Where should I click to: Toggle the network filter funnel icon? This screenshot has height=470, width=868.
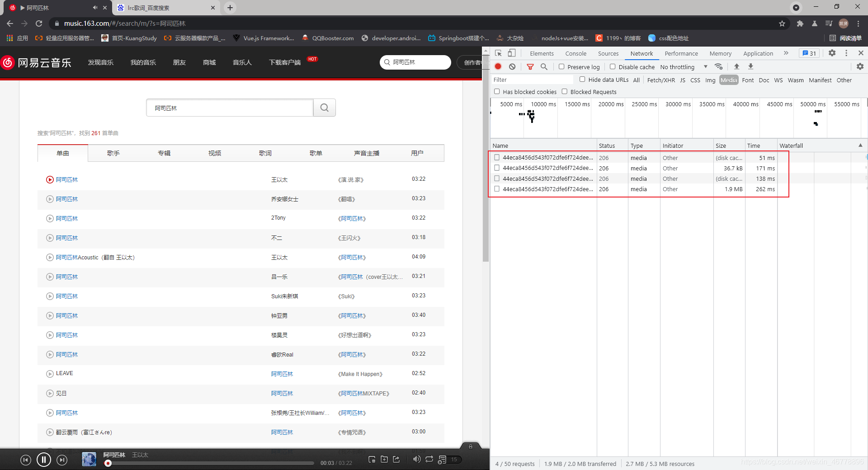[x=530, y=66]
